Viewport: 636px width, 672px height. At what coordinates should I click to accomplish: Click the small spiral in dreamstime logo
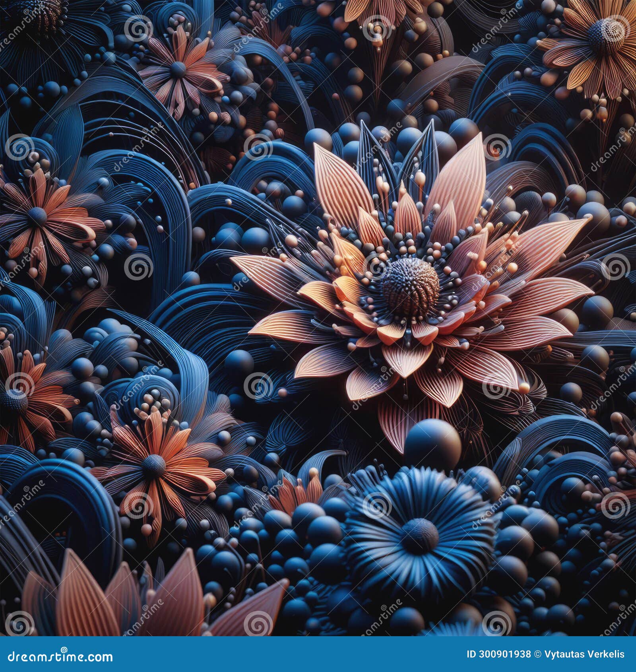pyautogui.click(x=64, y=649)
